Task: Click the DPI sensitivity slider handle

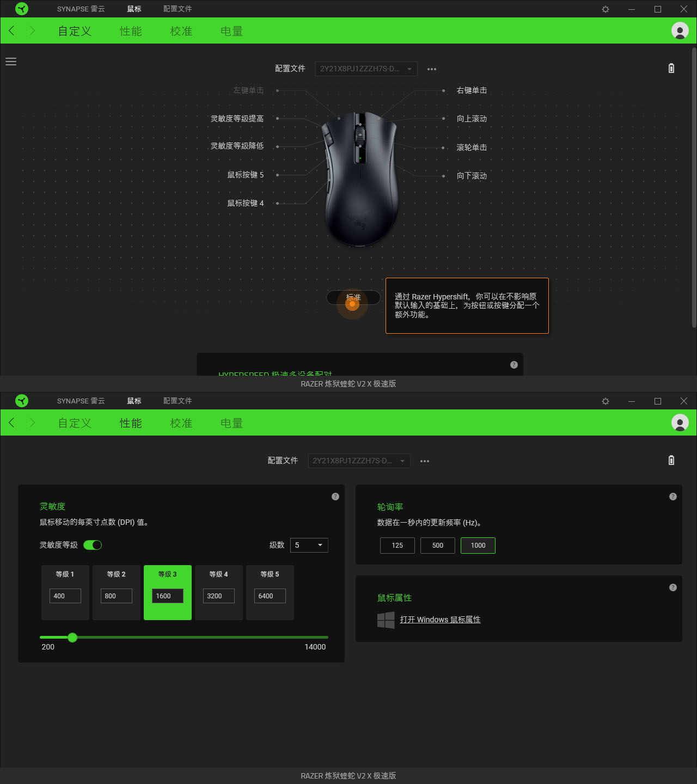Action: pos(72,638)
